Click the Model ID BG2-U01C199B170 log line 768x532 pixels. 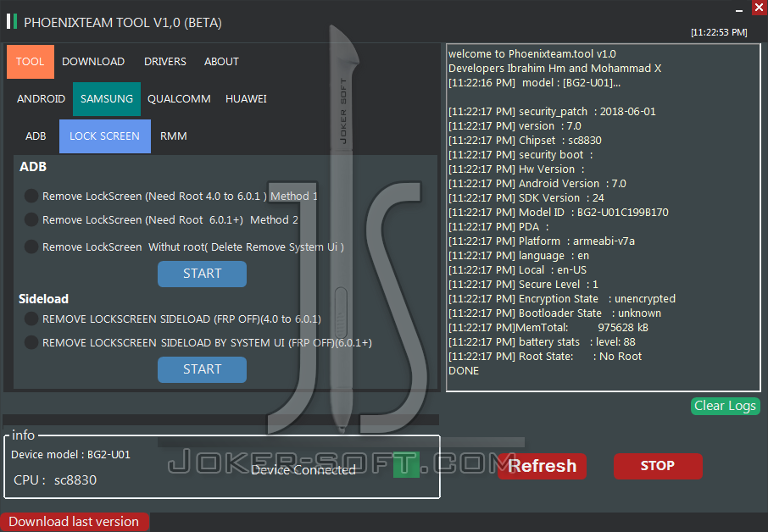coord(559,213)
